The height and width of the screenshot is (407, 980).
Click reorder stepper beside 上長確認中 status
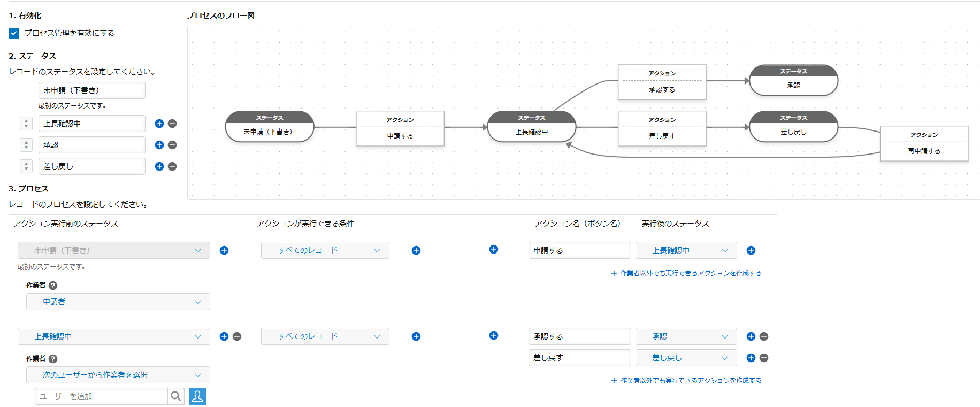pos(26,124)
